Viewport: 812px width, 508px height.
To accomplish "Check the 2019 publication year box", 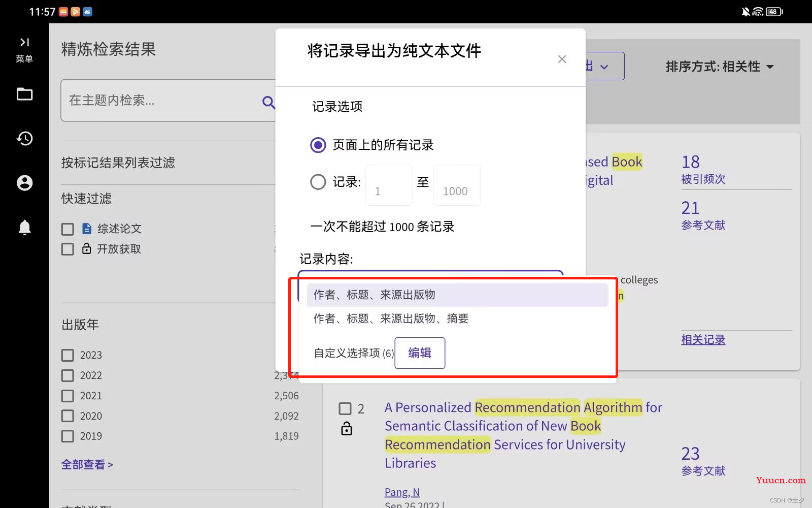I will pos(67,436).
